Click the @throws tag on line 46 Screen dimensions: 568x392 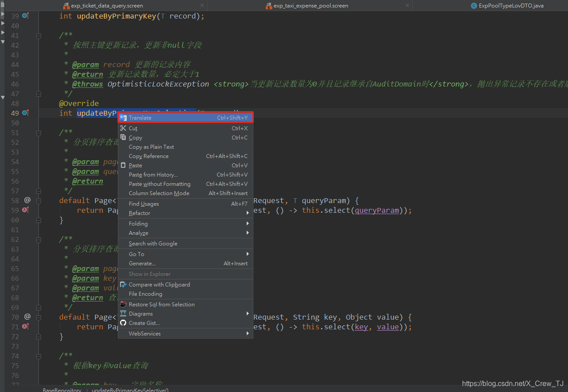[87, 84]
